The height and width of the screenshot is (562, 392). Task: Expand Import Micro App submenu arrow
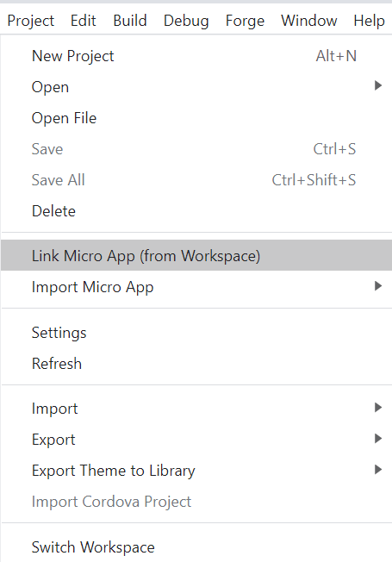[x=378, y=286]
